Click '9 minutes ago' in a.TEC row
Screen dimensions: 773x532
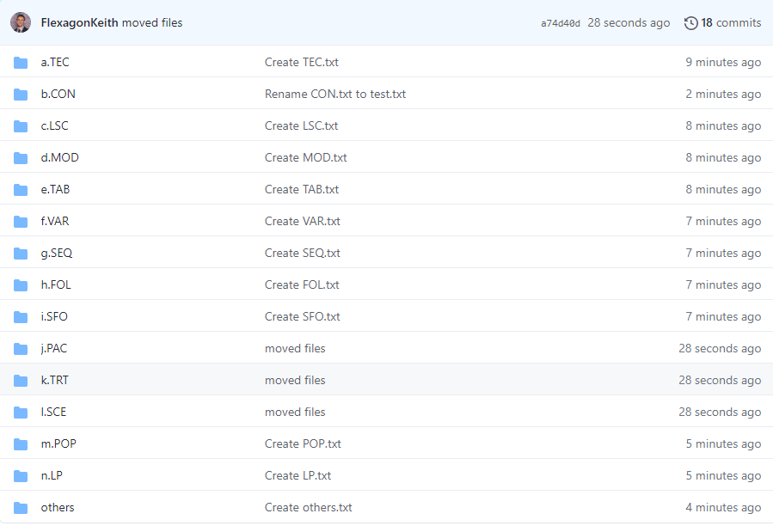coord(723,62)
